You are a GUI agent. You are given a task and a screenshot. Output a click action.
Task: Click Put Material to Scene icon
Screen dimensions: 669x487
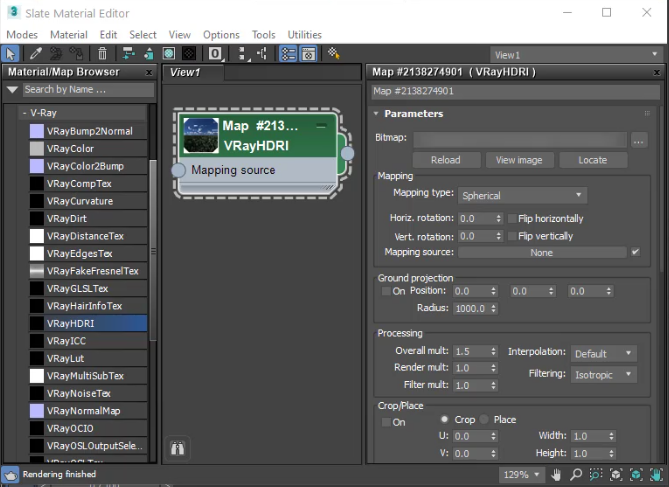point(56,54)
